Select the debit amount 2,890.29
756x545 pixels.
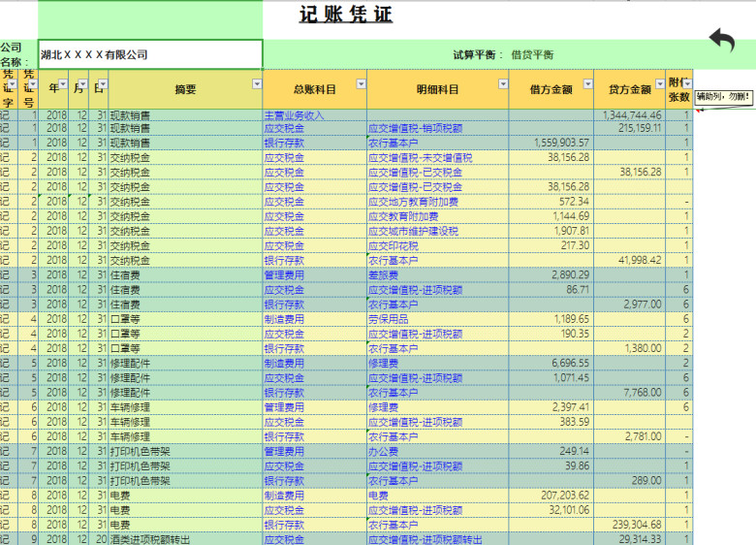click(551, 275)
